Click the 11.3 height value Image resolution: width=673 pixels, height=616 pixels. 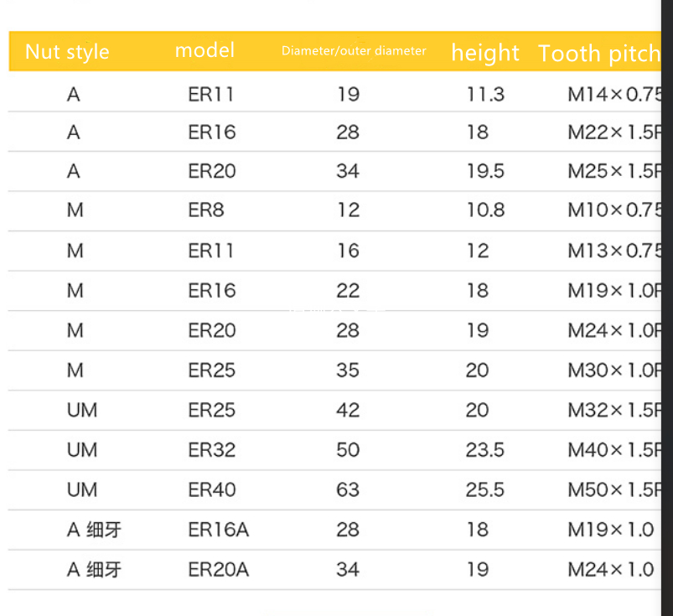pyautogui.click(x=485, y=95)
